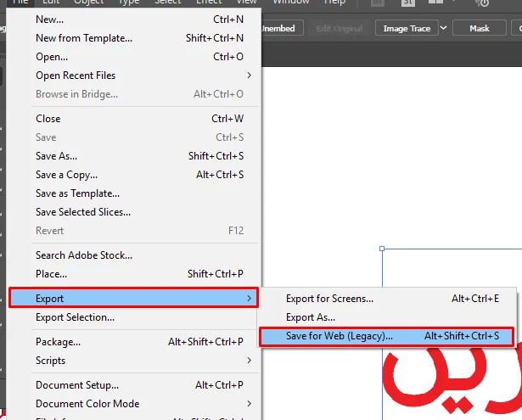
Task: Open the Window menu
Action: coord(291,2)
